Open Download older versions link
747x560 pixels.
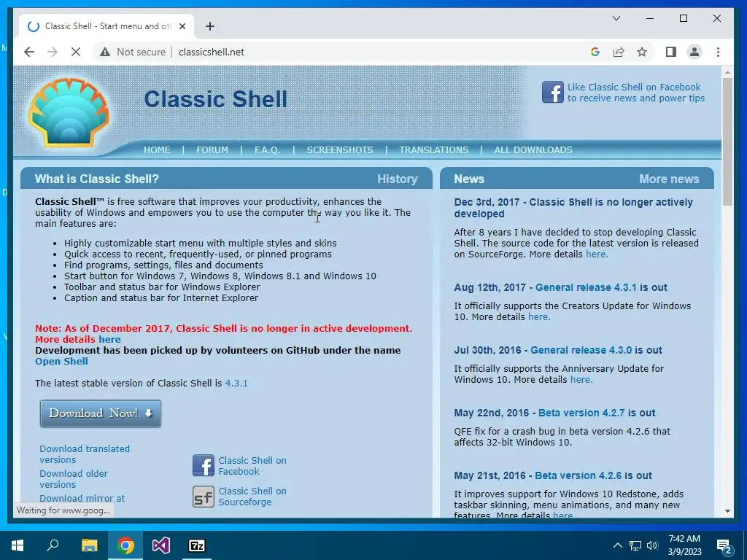[74, 479]
